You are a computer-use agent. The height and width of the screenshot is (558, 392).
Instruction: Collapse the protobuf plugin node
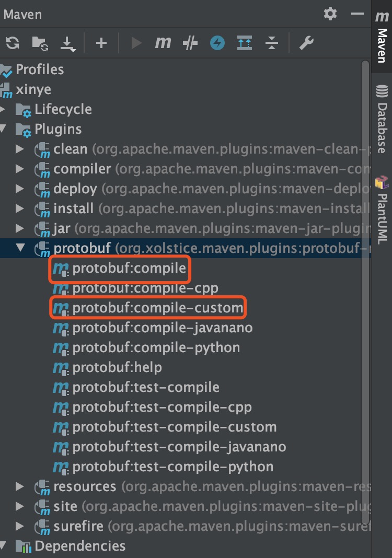20,248
